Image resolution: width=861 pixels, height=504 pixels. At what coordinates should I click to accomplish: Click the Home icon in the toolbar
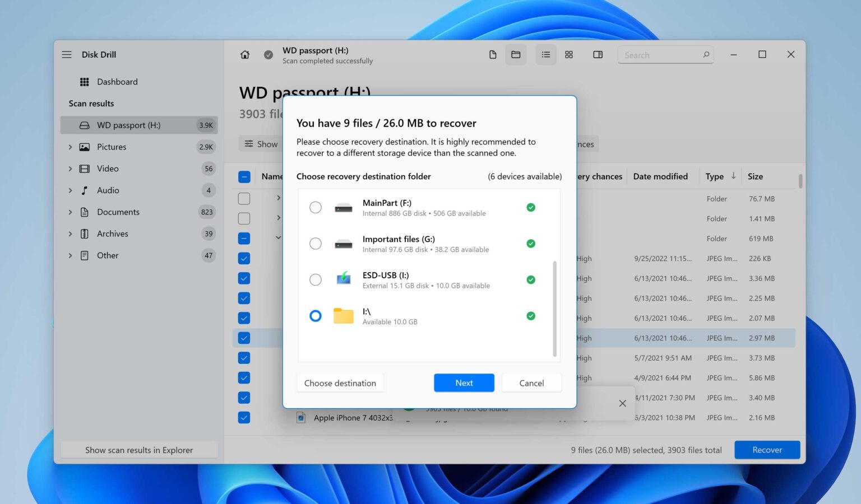pyautogui.click(x=244, y=54)
